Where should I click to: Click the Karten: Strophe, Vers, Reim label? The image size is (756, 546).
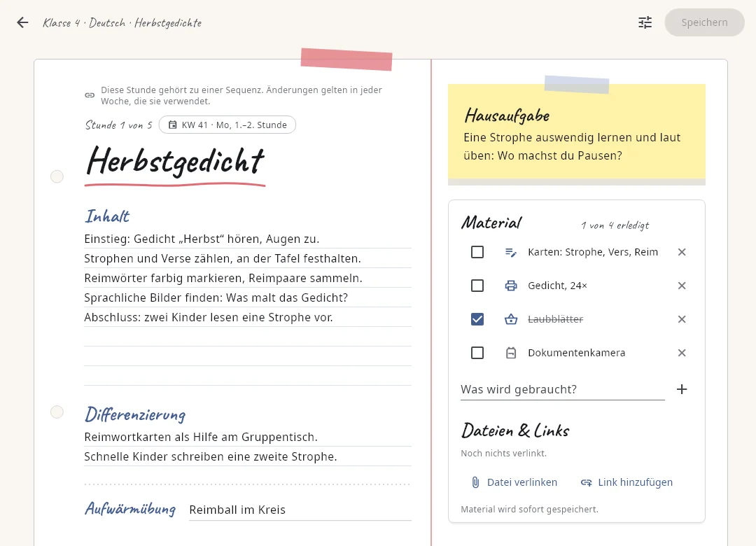point(593,252)
